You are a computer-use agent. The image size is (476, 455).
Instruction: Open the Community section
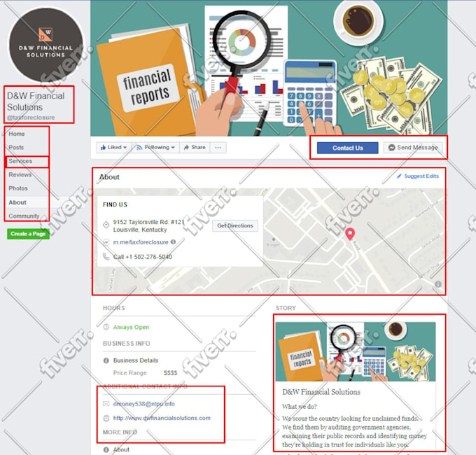tap(24, 216)
